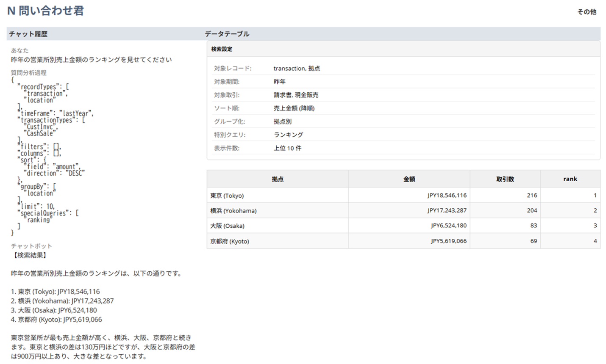Image resolution: width=606 pixels, height=364 pixels.
Task: Select the 特別クエリ ランキング value
Action: (289, 135)
